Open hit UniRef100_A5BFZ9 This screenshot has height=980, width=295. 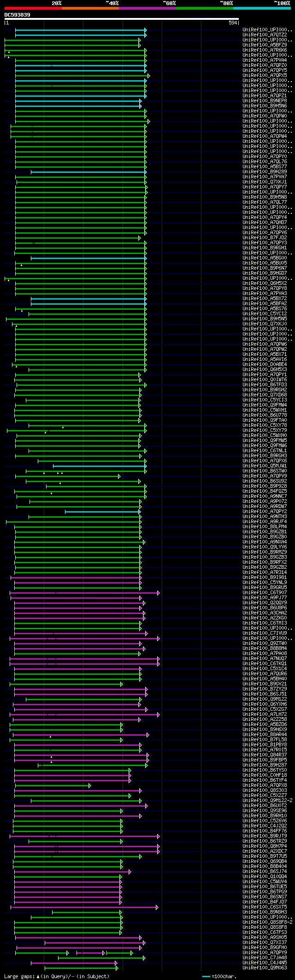pyautogui.click(x=265, y=45)
